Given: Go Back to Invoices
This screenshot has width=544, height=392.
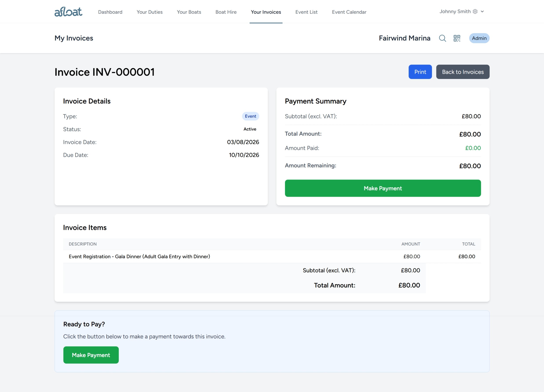Looking at the screenshot, I should pyautogui.click(x=463, y=72).
